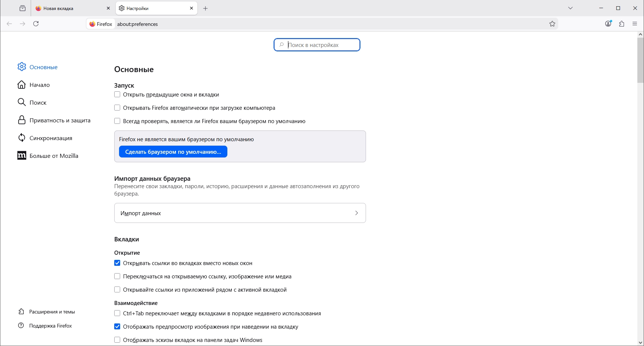Open the Firefox hamburger application menu

(x=635, y=24)
